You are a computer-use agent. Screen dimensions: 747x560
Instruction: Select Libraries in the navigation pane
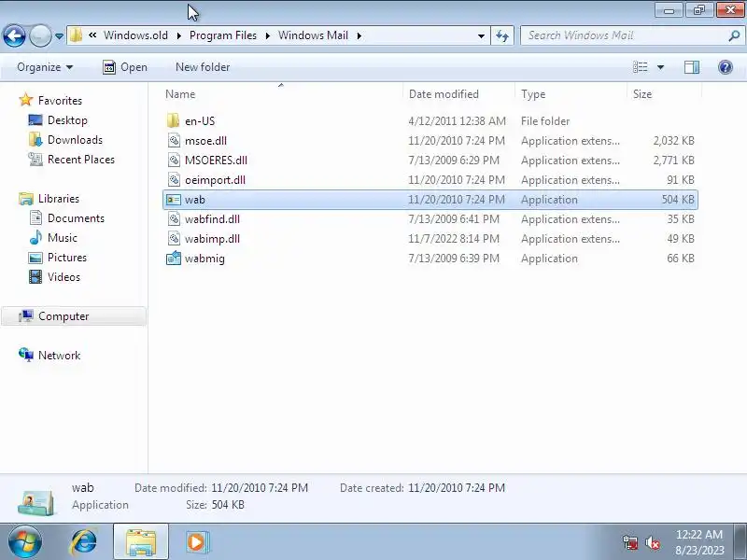(x=59, y=199)
